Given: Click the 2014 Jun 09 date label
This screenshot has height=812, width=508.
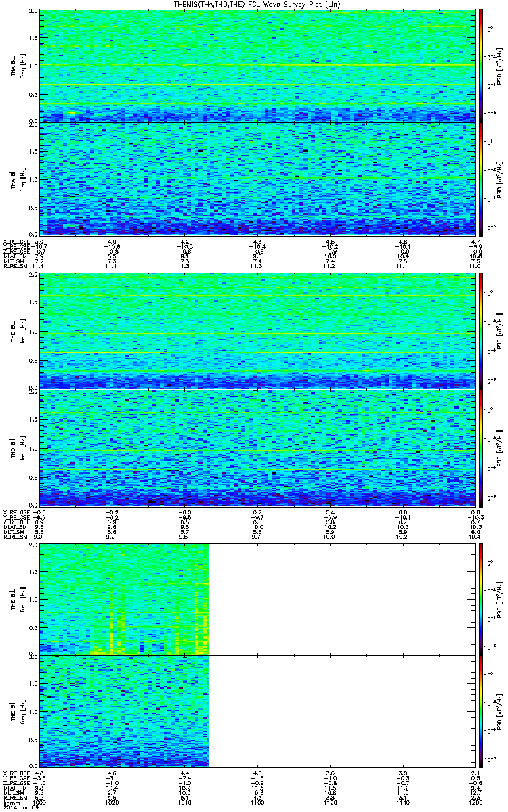Looking at the screenshot, I should click(x=18, y=807).
